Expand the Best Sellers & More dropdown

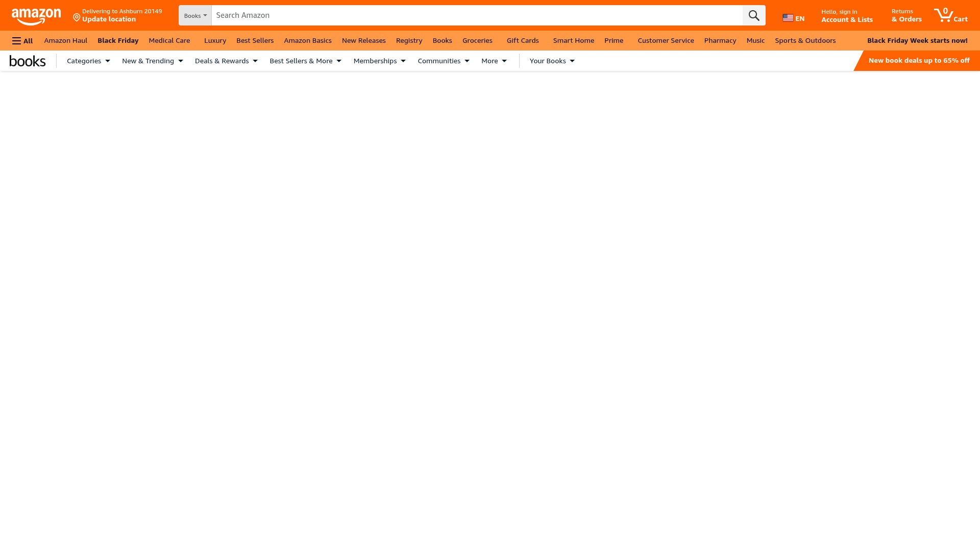click(305, 61)
